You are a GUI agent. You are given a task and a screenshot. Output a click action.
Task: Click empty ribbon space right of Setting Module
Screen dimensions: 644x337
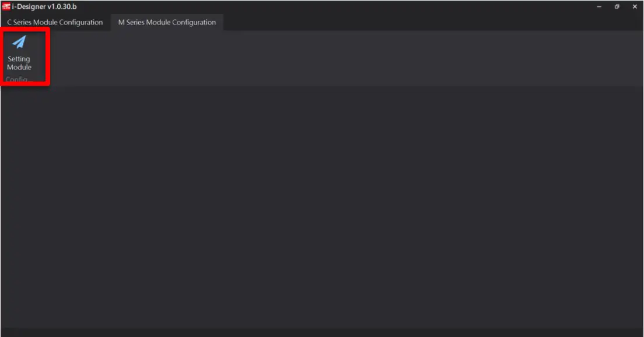292,58
